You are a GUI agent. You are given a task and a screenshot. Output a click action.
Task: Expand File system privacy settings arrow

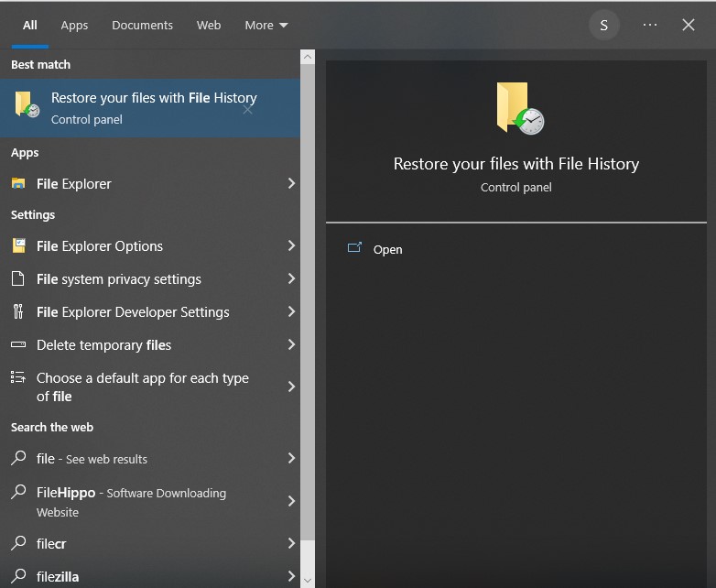coord(291,278)
